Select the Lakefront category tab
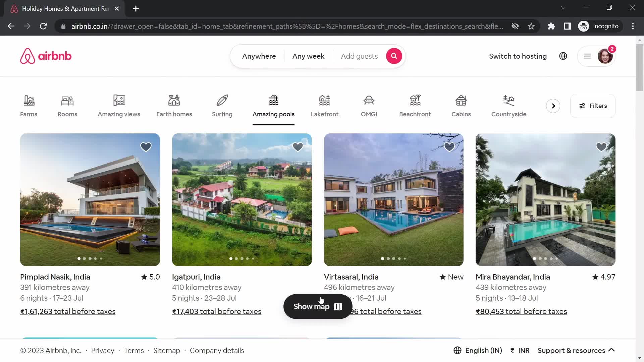Image resolution: width=644 pixels, height=362 pixels. tap(325, 105)
